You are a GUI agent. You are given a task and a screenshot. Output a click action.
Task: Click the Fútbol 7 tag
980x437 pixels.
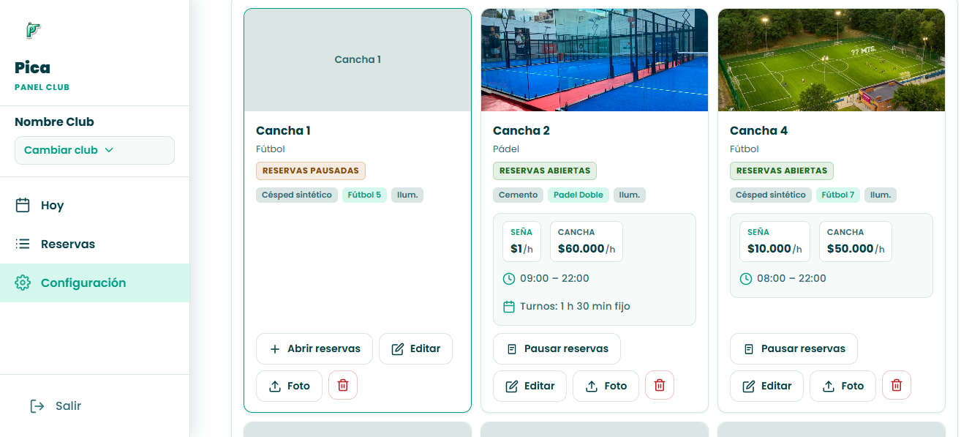point(838,195)
